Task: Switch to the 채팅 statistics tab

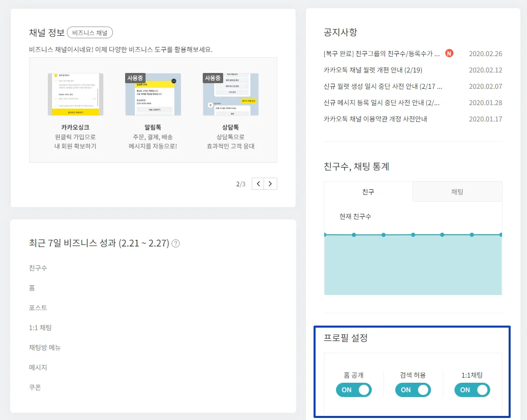Action: point(458,191)
